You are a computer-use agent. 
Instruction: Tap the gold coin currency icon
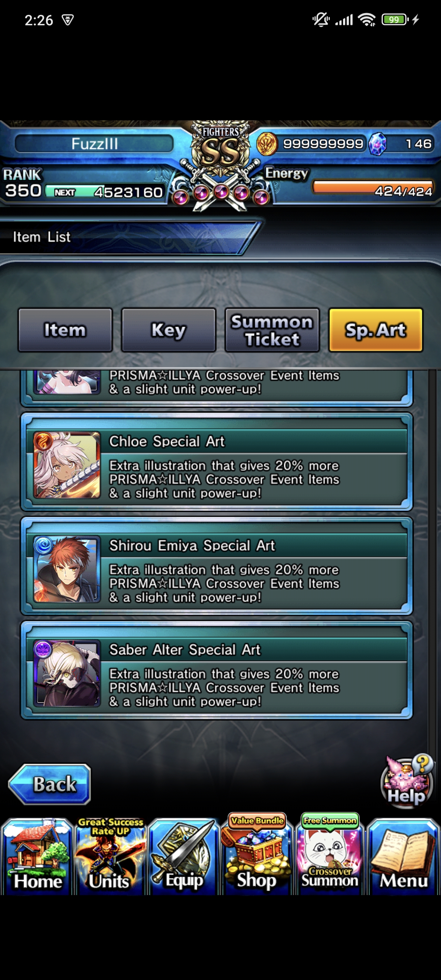267,144
